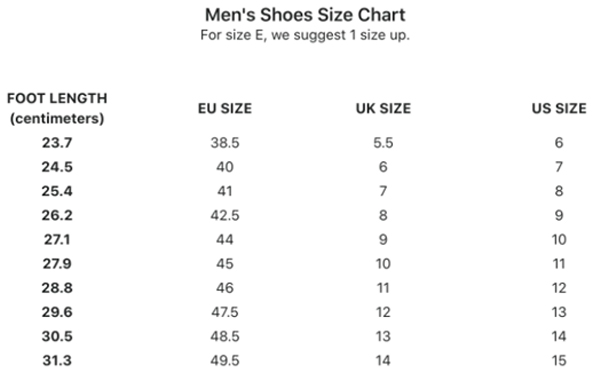Image resolution: width=600 pixels, height=383 pixels.
Task: Select the 31.3 foot length cell
Action: click(x=57, y=360)
